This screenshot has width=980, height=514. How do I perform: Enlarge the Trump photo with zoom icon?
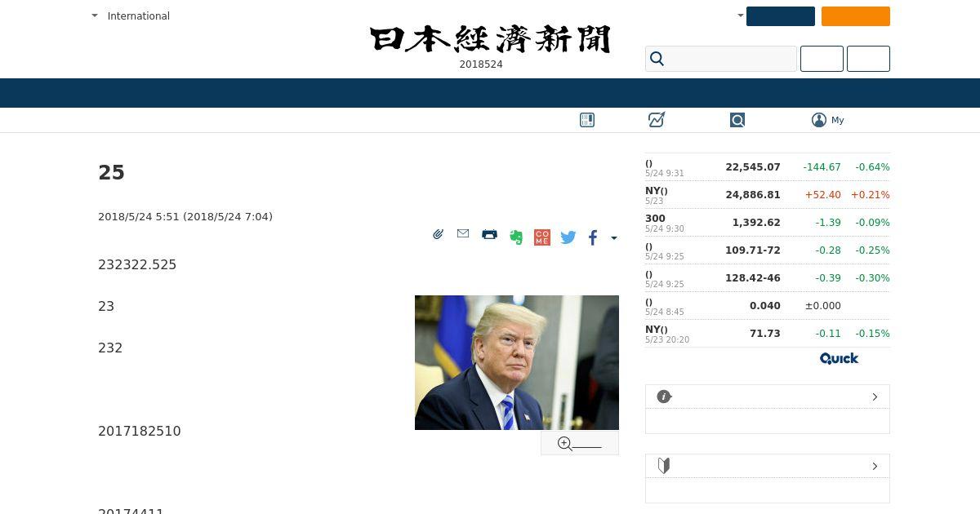pos(580,444)
